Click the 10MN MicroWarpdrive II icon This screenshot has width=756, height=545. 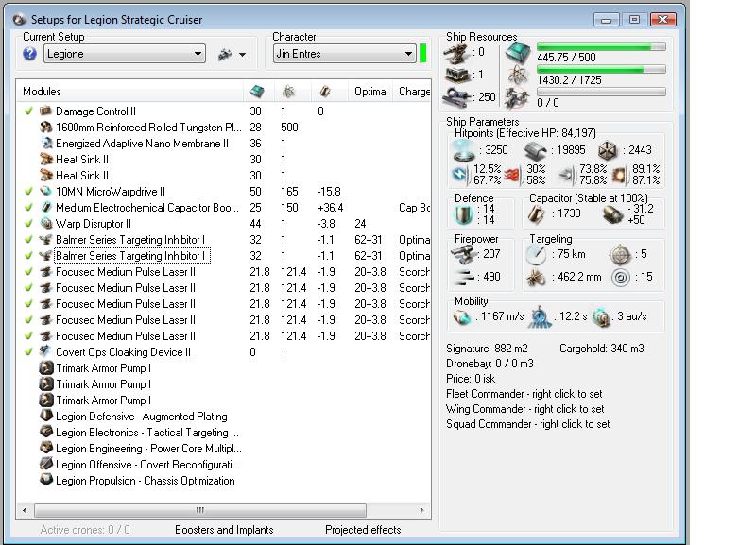(x=45, y=192)
